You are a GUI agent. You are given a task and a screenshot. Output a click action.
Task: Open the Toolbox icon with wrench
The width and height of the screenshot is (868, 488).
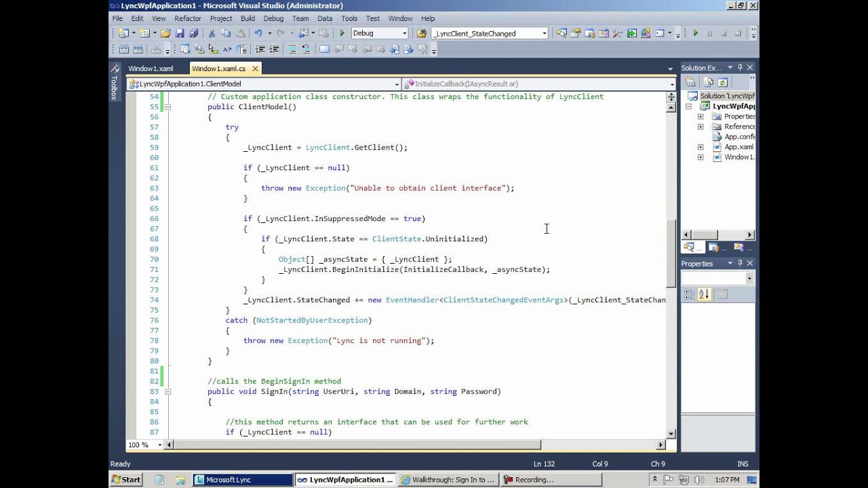point(618,33)
